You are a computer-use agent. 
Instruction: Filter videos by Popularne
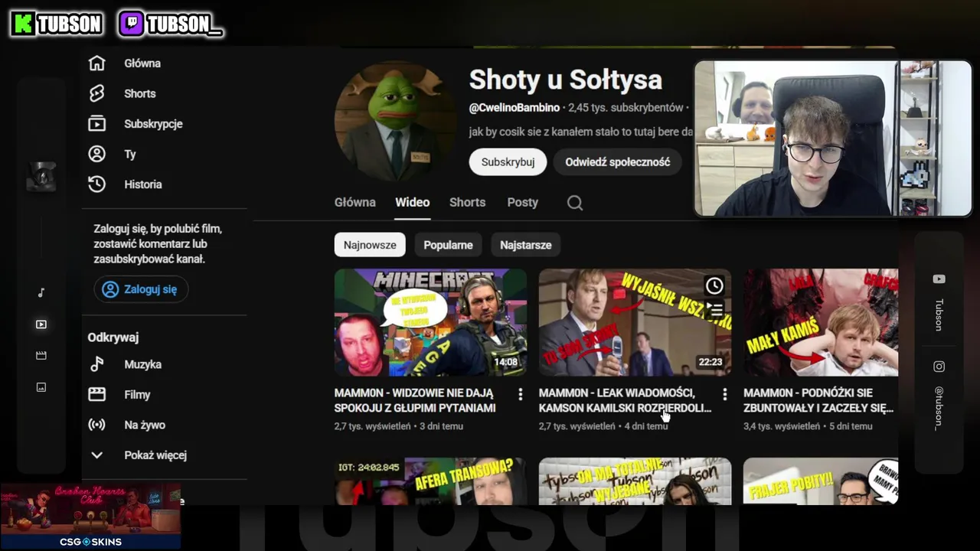click(x=448, y=245)
